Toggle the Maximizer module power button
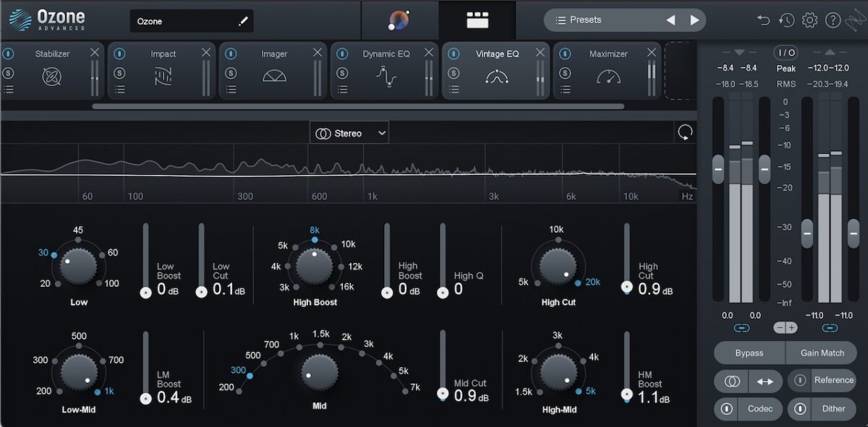 click(x=565, y=53)
